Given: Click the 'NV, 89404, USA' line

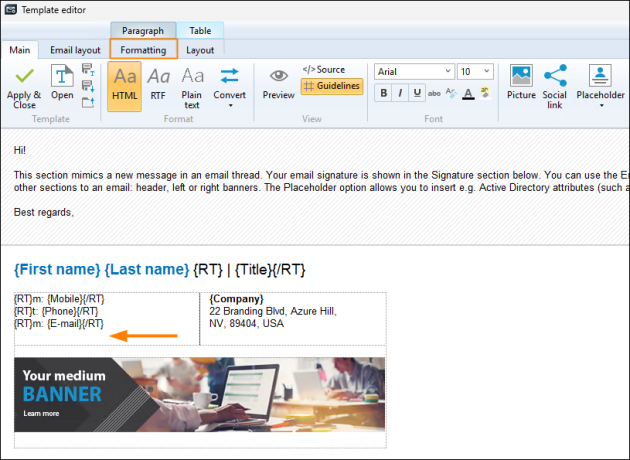Looking at the screenshot, I should pyautogui.click(x=246, y=324).
